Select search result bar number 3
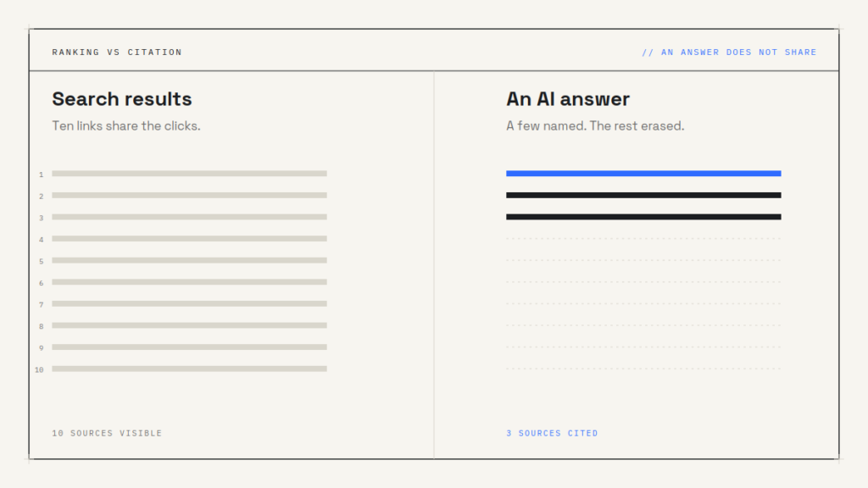The image size is (868, 488). click(x=189, y=217)
